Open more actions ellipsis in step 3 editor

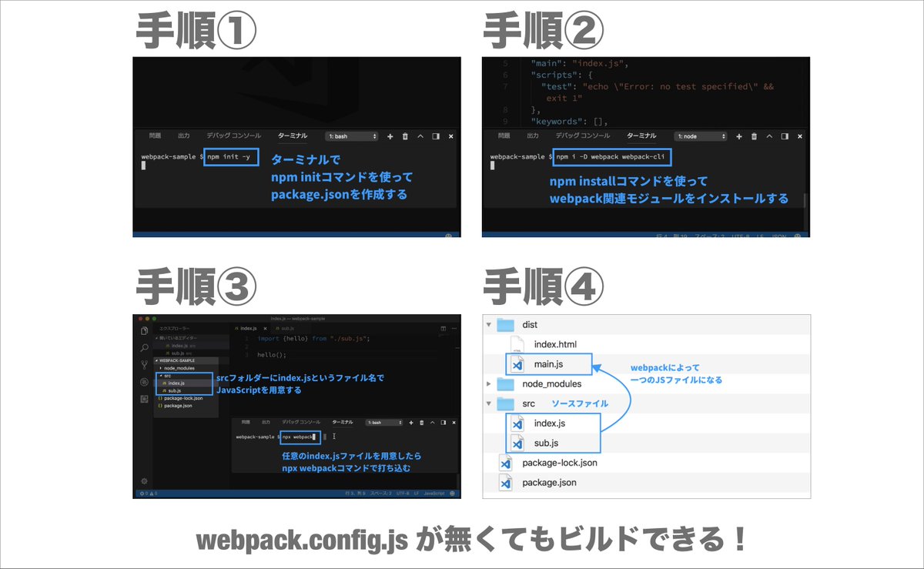(x=454, y=329)
